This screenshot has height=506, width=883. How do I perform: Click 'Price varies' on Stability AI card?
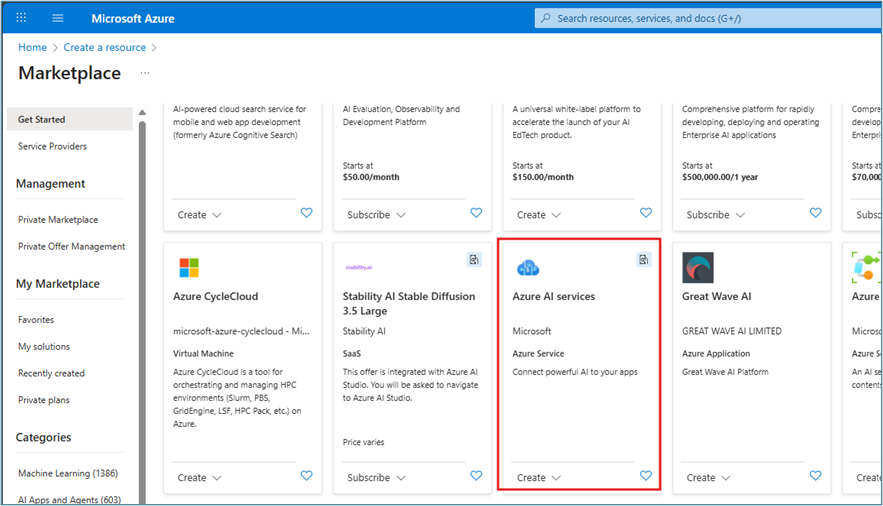[x=363, y=442]
